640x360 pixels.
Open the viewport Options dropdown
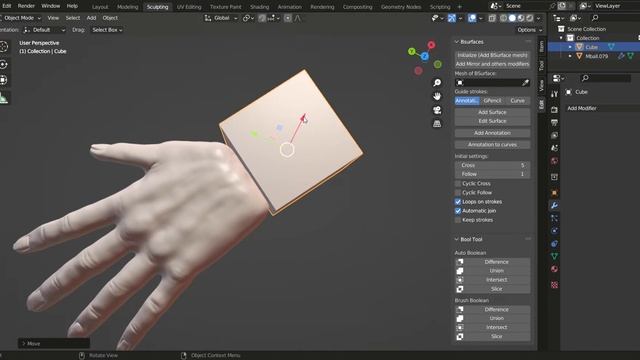coord(529,30)
